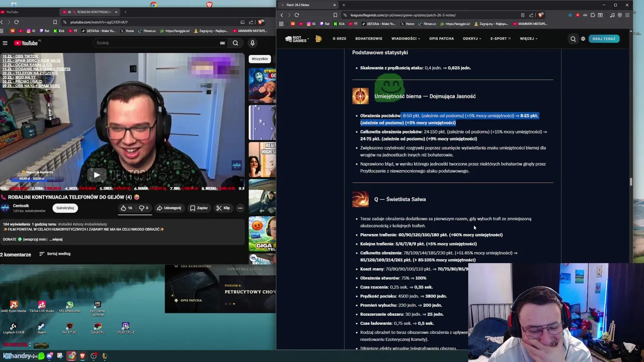Select Patch 26.3 Notes tab
This screenshot has width=644, height=362.
pyautogui.click(x=307, y=5)
